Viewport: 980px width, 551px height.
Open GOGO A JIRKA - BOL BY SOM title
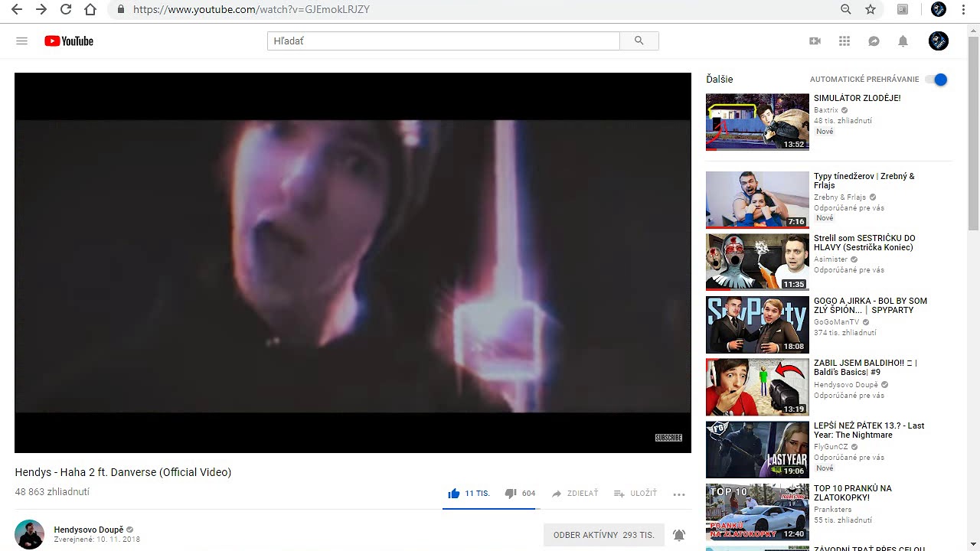pos(871,305)
